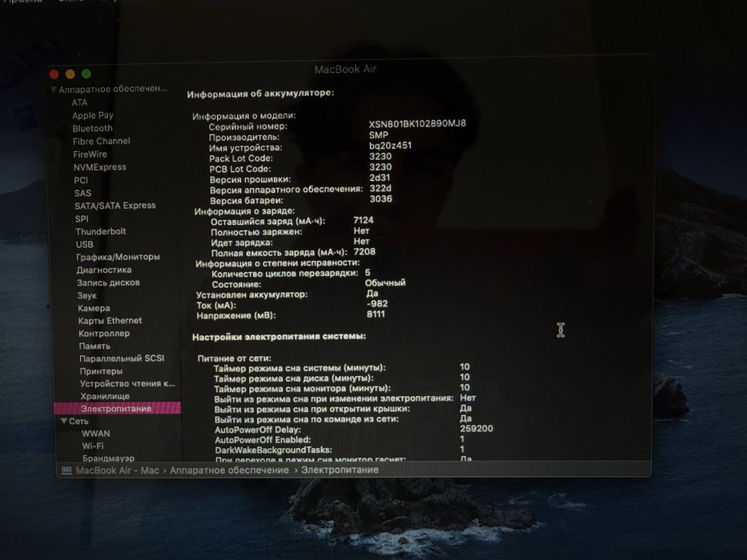Click Настройки электропитания системы heading

click(279, 337)
